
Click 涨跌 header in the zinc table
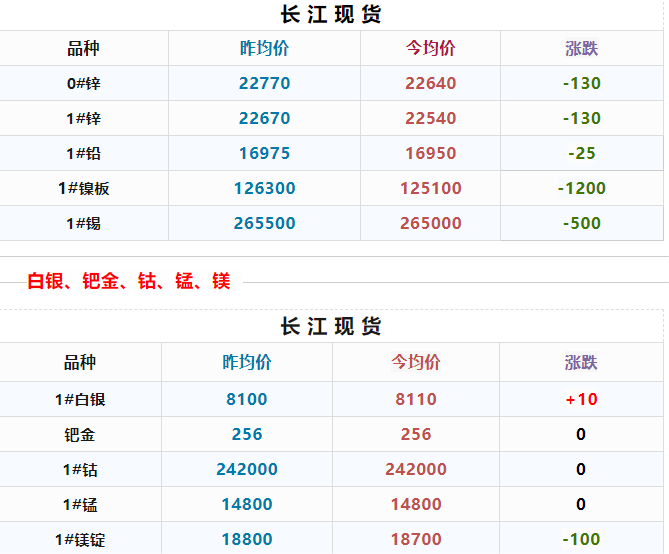pyautogui.click(x=581, y=49)
